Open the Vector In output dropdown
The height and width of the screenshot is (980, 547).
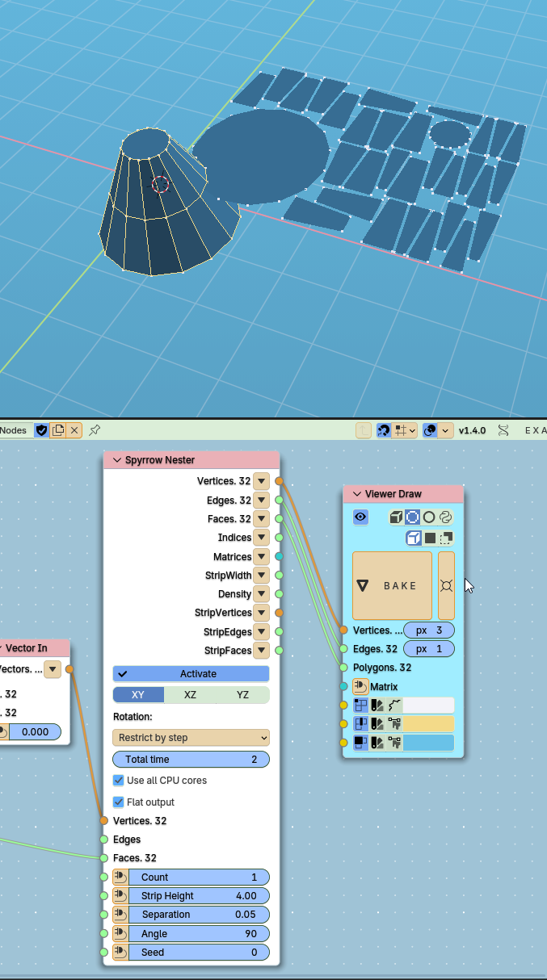[53, 669]
